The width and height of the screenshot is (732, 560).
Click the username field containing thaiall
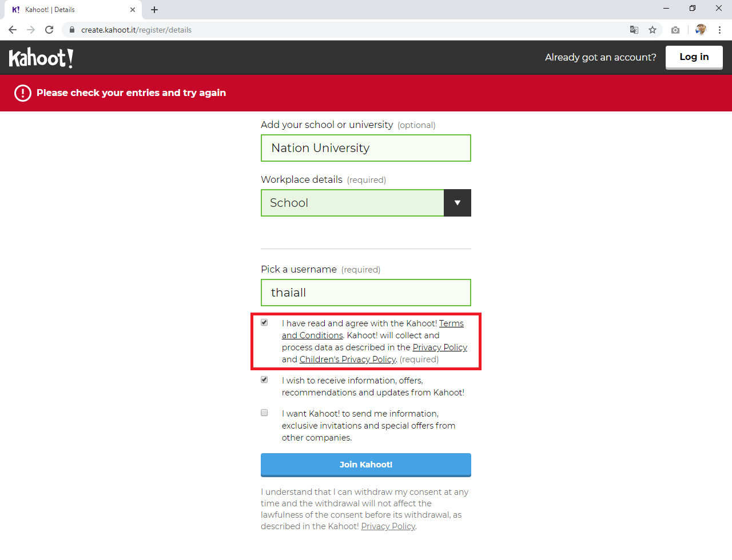pyautogui.click(x=365, y=293)
